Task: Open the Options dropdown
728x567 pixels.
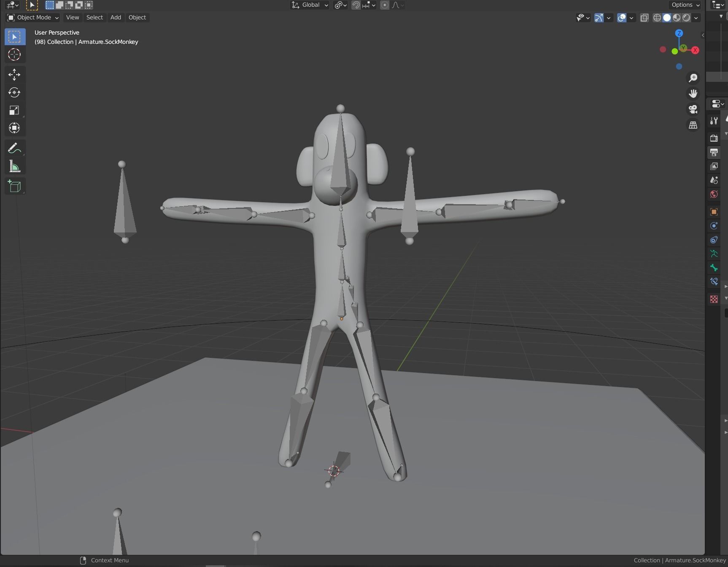Action: pyautogui.click(x=685, y=5)
